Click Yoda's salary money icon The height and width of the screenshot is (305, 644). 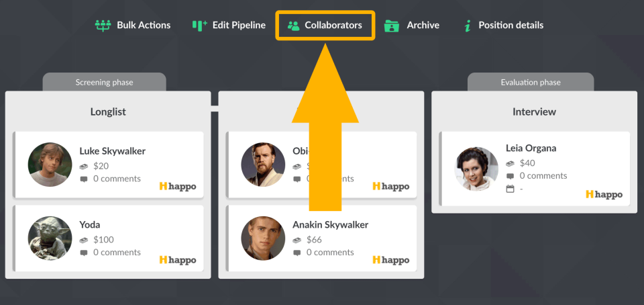coord(84,239)
